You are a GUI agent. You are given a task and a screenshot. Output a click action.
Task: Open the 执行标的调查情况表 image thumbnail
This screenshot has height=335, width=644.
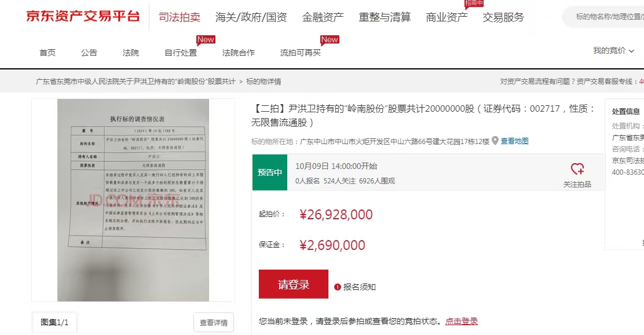[133, 200]
